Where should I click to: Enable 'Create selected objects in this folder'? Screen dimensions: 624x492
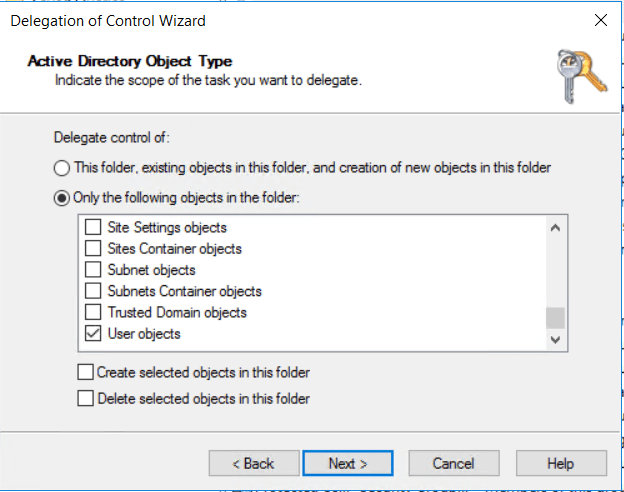point(86,373)
